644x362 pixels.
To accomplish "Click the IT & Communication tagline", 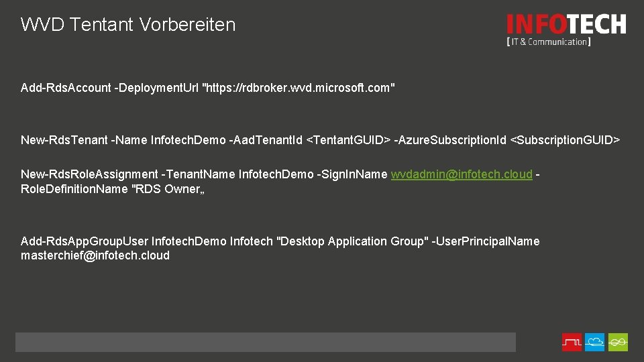I will coord(548,42).
